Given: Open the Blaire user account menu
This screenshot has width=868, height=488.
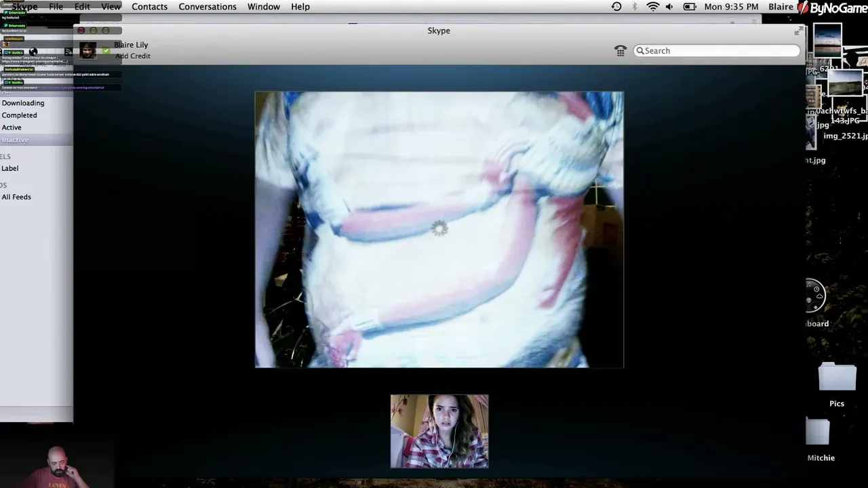Looking at the screenshot, I should (781, 7).
